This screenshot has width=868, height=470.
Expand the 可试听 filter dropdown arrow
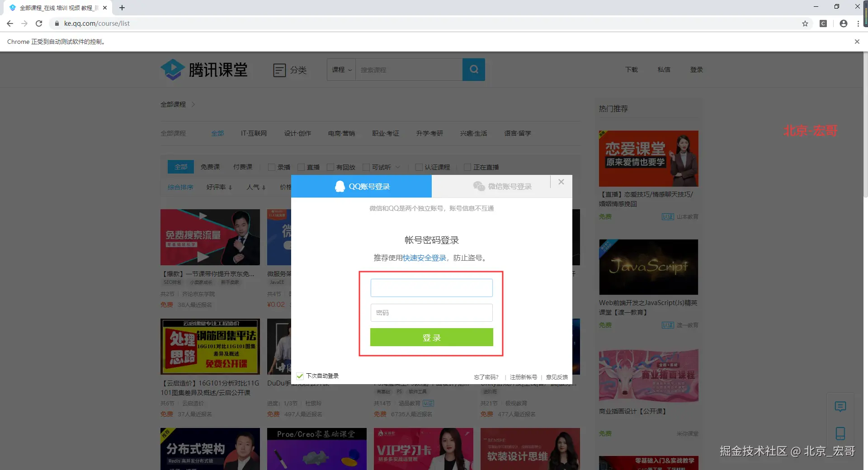[398, 167]
